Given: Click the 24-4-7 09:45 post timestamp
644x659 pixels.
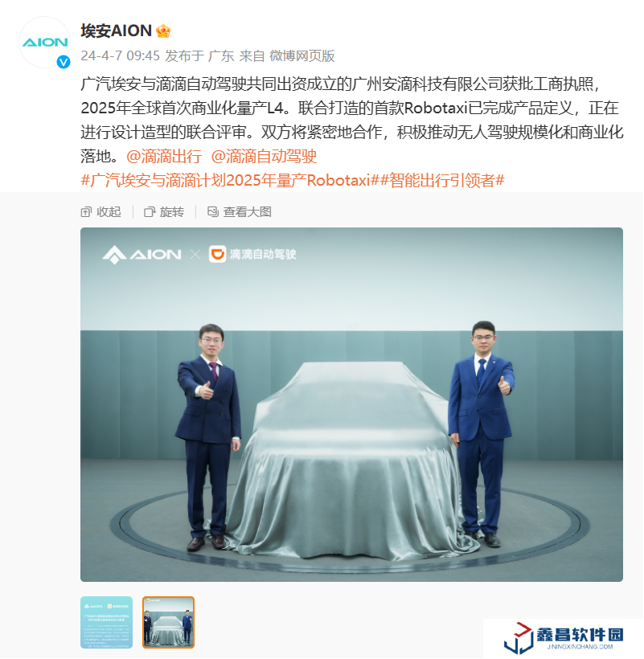Looking at the screenshot, I should [121, 56].
